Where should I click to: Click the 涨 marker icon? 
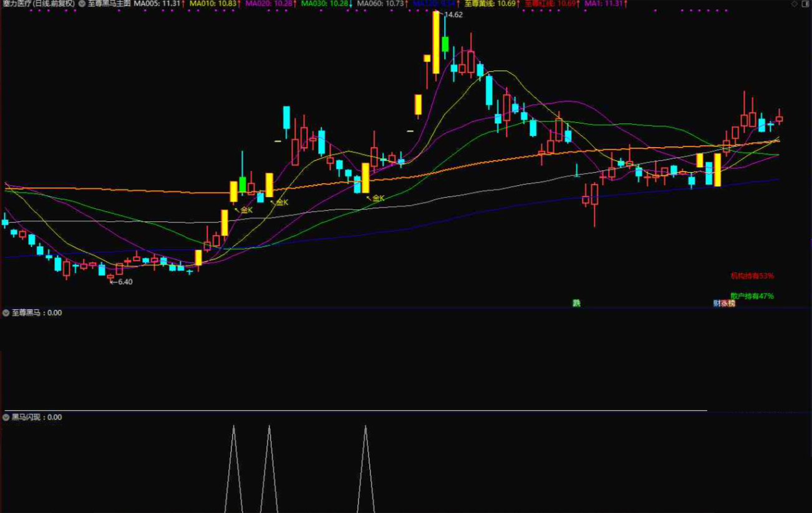point(724,304)
